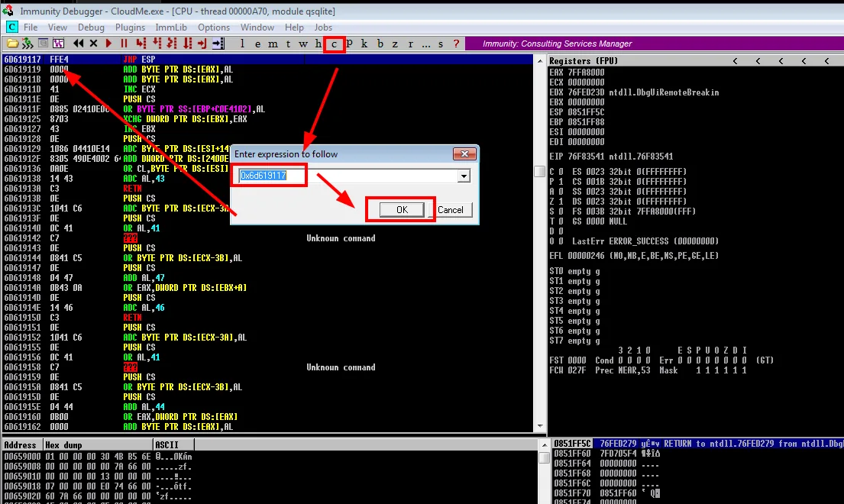
Task: Click the disassembly scrollbar up arrow
Action: pyautogui.click(x=540, y=61)
